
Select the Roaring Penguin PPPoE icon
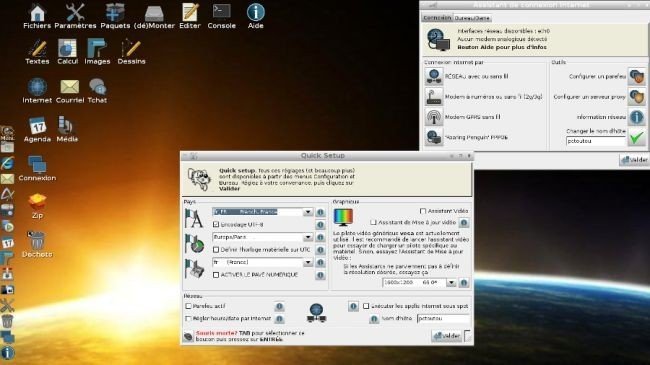coord(434,137)
